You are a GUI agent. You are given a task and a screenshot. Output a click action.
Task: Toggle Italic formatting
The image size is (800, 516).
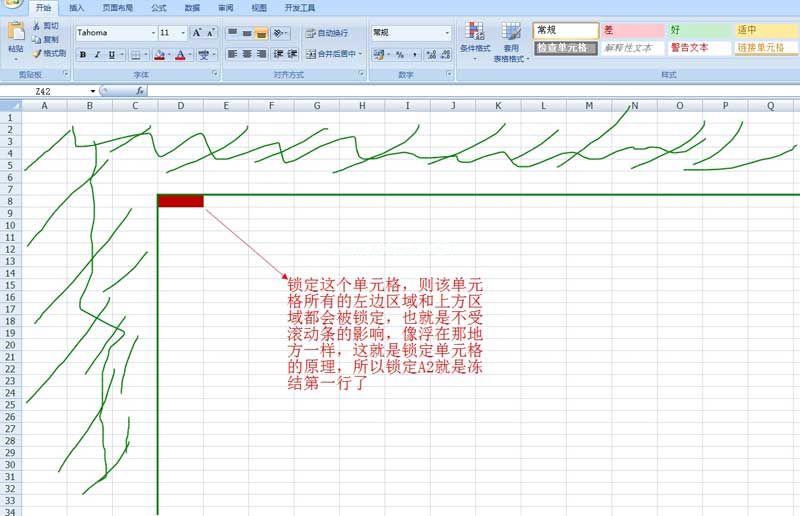97,55
